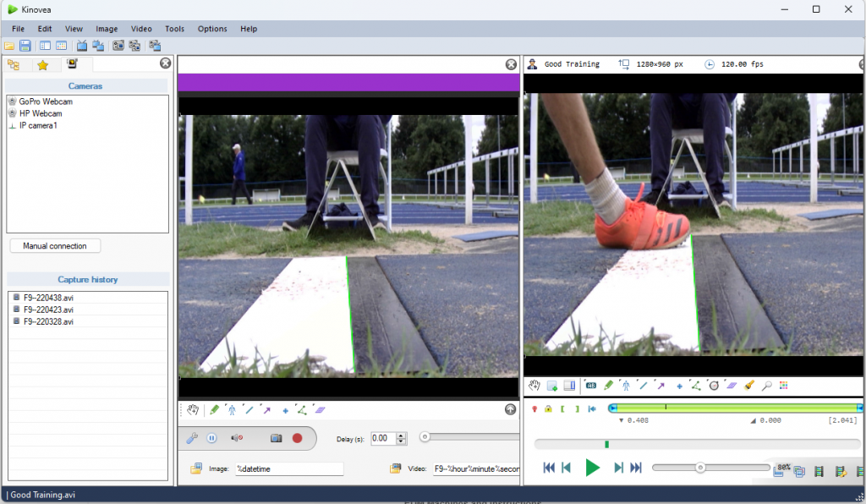Click the color profile grid icon
The width and height of the screenshot is (866, 504).
tap(784, 386)
